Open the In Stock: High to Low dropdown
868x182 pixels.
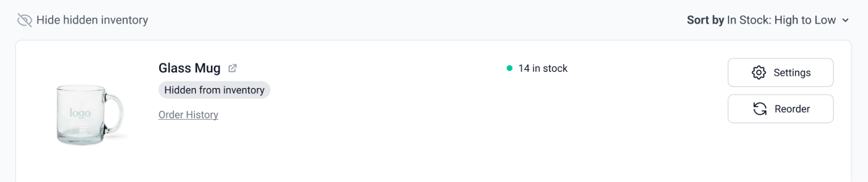click(x=781, y=20)
